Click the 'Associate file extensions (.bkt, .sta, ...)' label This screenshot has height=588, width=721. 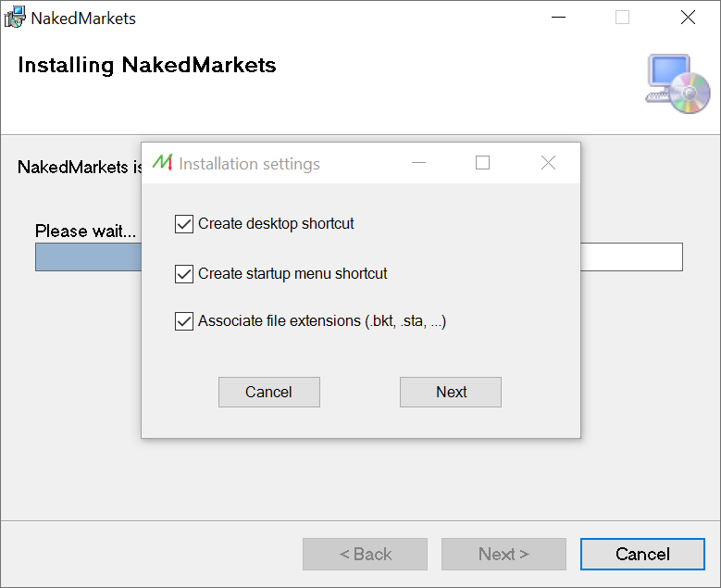322,321
